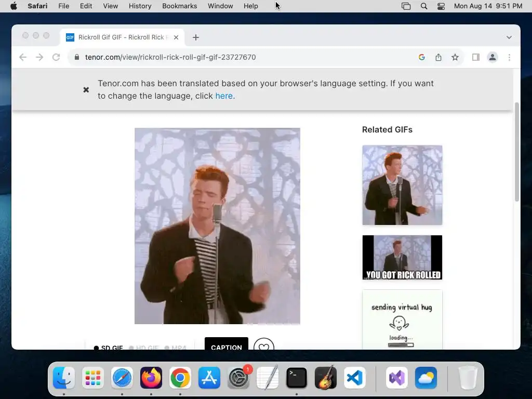Open 'sending virtual hug' related GIF

[x=402, y=320]
